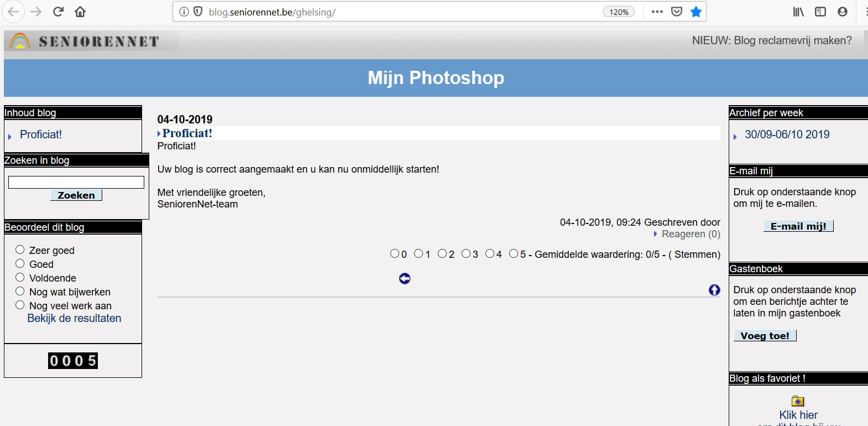The width and height of the screenshot is (868, 426).
Task: Jump to top with blue up arrow
Action: click(x=714, y=290)
